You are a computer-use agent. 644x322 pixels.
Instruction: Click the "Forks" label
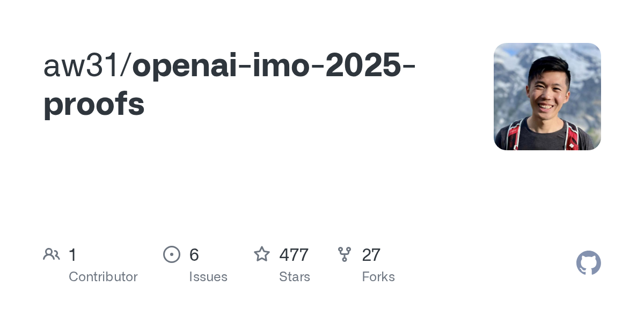(x=378, y=277)
